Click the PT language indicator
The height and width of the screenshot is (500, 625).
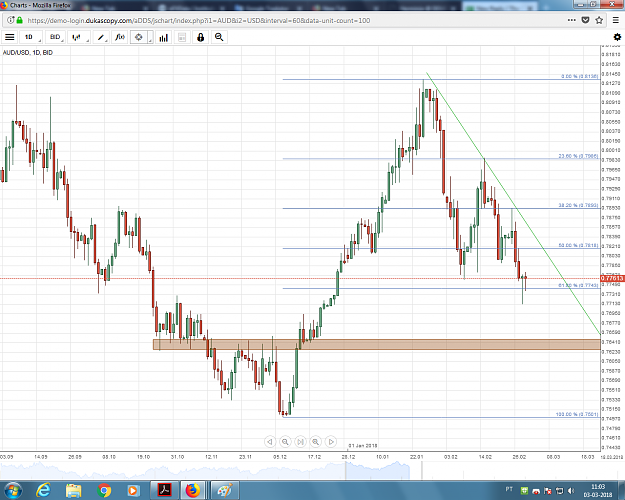pos(509,489)
